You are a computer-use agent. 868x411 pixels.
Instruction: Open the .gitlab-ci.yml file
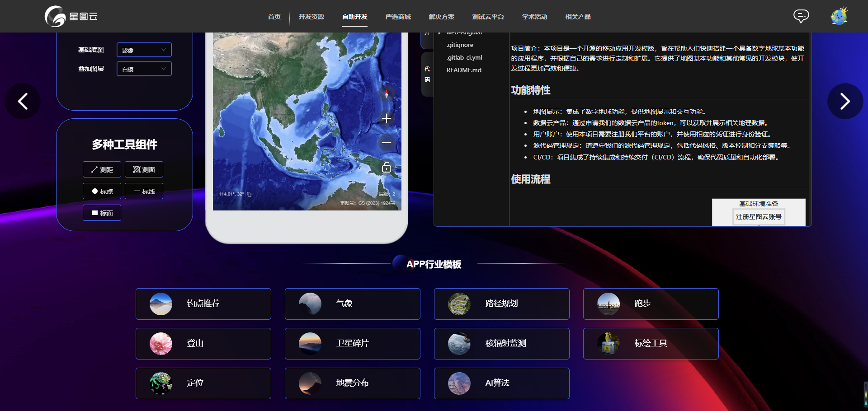[x=464, y=57]
